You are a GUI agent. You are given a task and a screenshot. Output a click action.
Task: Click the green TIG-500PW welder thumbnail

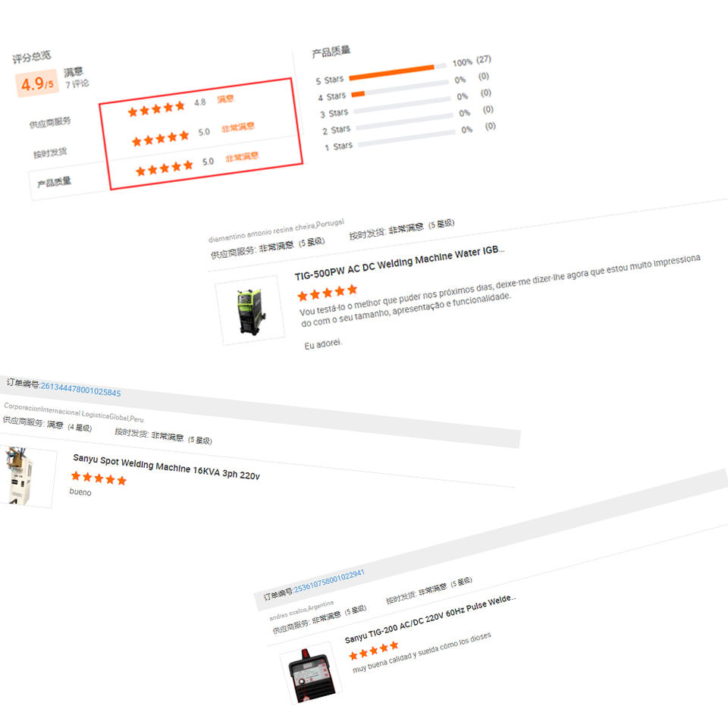251,311
